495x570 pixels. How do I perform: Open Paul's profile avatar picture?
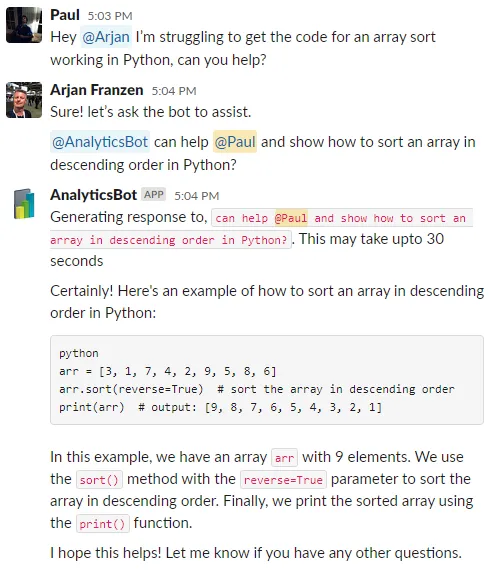24,25
